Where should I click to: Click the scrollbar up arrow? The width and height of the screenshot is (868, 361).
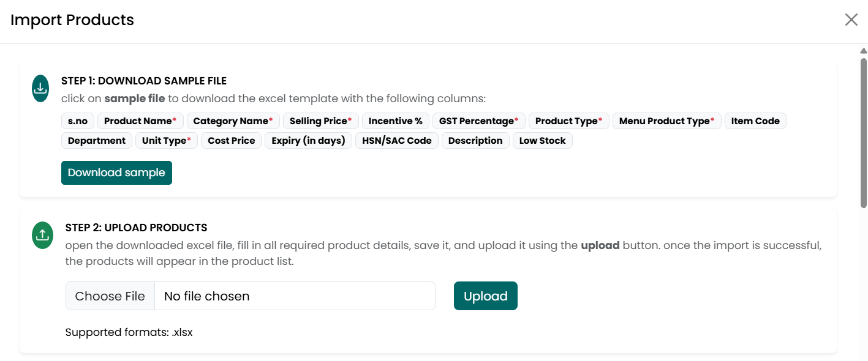(x=864, y=51)
